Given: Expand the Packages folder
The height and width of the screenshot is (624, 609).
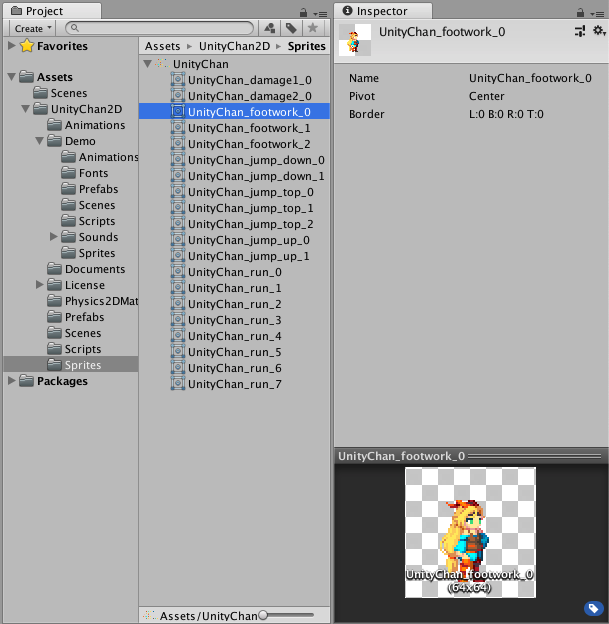Looking at the screenshot, I should click(12, 381).
